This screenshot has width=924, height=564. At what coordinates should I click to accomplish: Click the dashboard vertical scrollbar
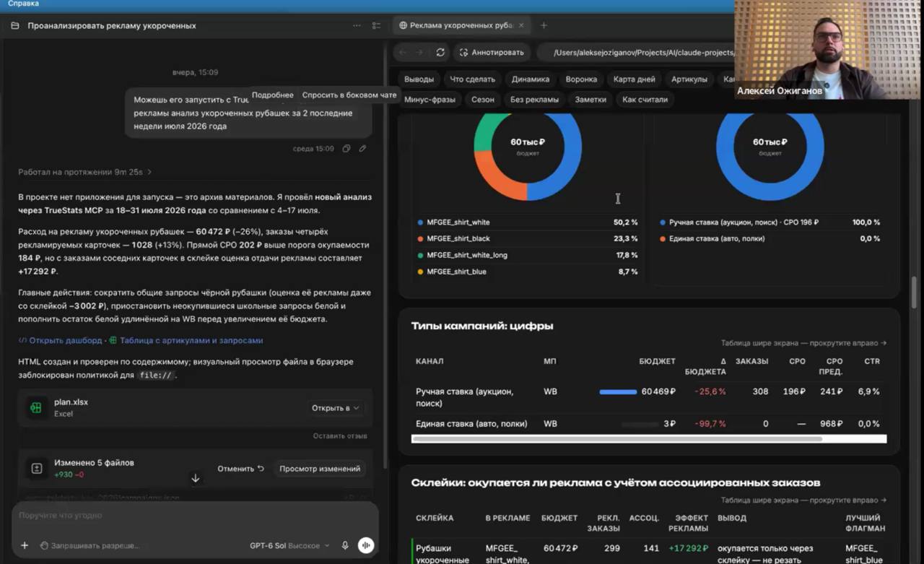pos(915,292)
